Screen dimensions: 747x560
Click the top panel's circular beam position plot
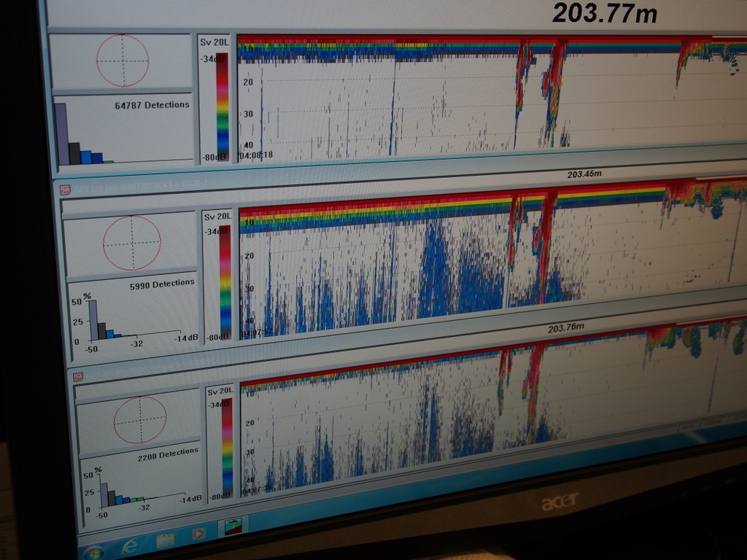click(x=123, y=61)
